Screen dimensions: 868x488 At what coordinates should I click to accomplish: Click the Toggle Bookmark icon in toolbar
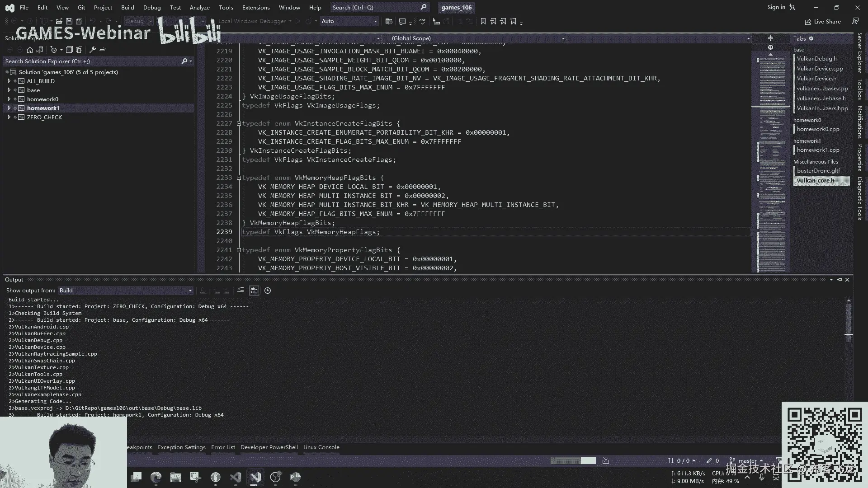pyautogui.click(x=483, y=21)
